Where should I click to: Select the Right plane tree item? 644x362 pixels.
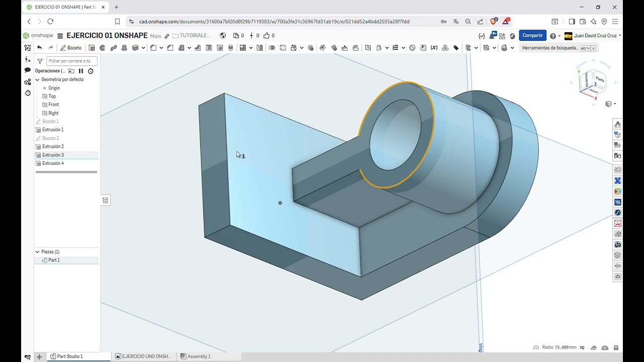[53, 113]
